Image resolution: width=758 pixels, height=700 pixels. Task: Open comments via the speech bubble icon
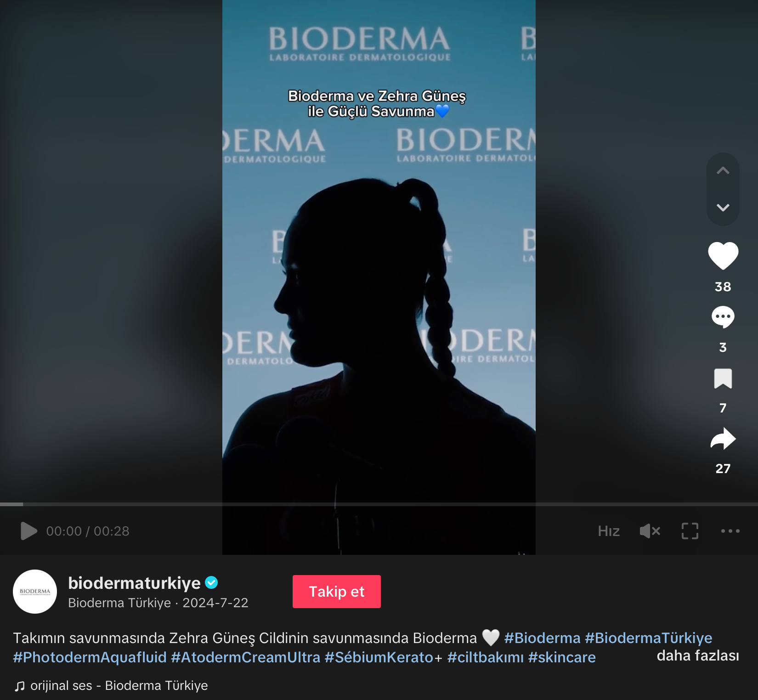723,317
